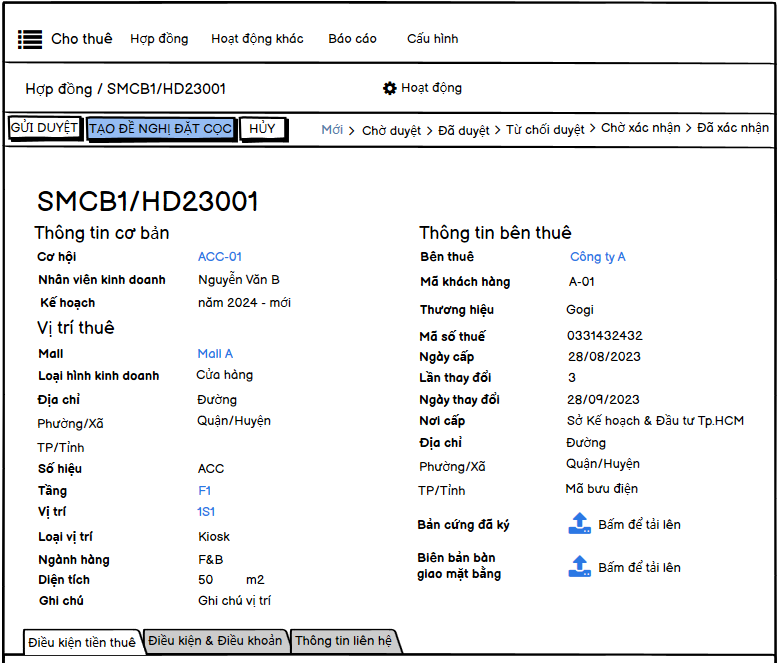This screenshot has width=778, height=663.
Task: Click the issue date 28/08/2023
Action: point(604,357)
